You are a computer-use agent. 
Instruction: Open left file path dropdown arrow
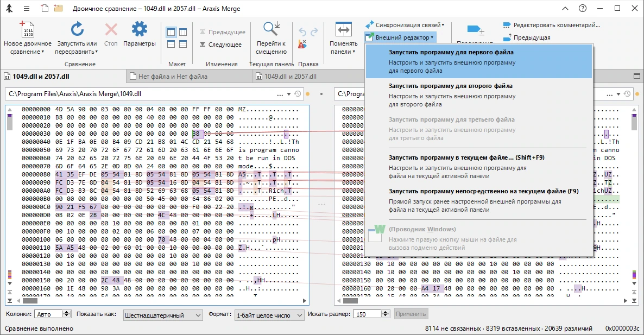[x=289, y=94]
